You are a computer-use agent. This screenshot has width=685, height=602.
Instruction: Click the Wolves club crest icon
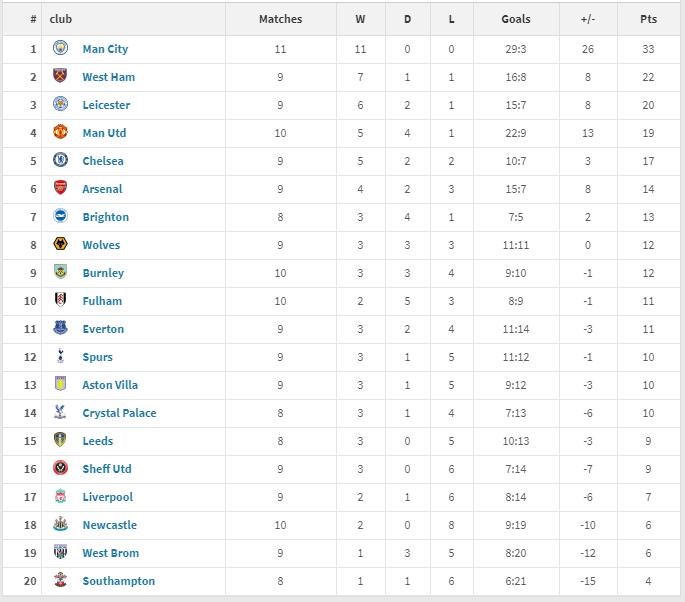pos(60,244)
